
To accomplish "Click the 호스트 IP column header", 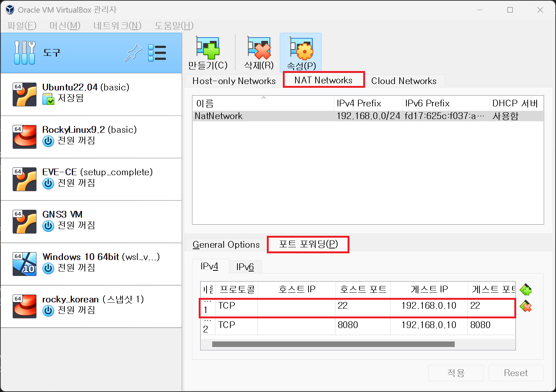I will (297, 289).
